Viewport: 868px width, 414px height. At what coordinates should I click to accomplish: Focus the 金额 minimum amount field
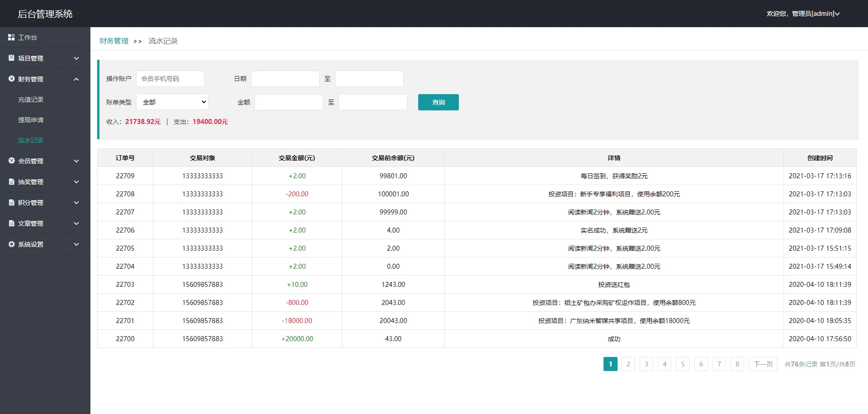pyautogui.click(x=289, y=102)
